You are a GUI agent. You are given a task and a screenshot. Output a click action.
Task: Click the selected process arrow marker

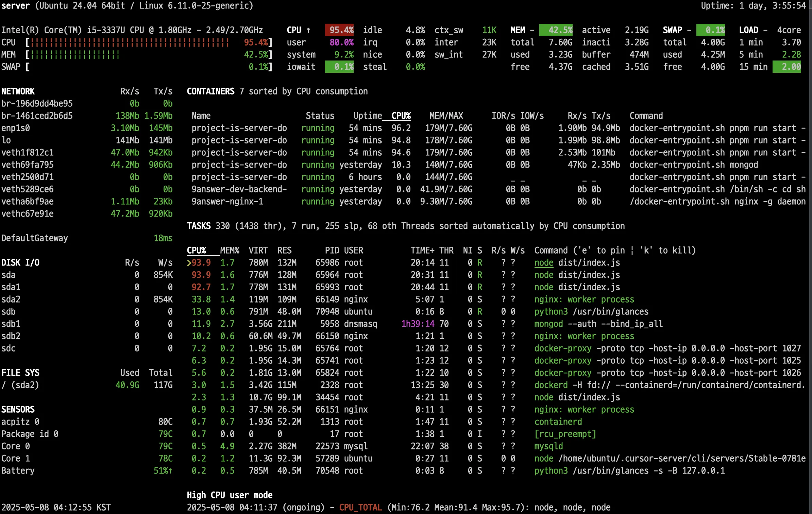[189, 263]
